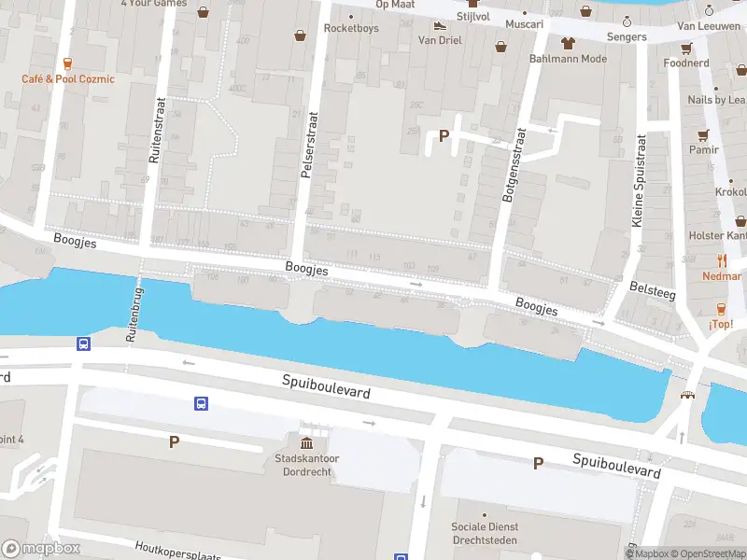Click the Kleine Spuistraat street label
Image resolution: width=747 pixels, height=560 pixels.
pyautogui.click(x=639, y=181)
